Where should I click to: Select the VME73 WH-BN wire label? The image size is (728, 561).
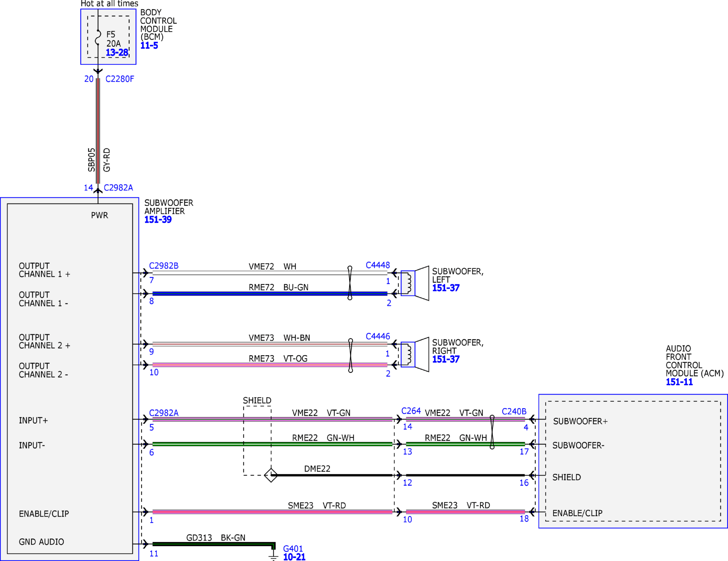click(279, 338)
